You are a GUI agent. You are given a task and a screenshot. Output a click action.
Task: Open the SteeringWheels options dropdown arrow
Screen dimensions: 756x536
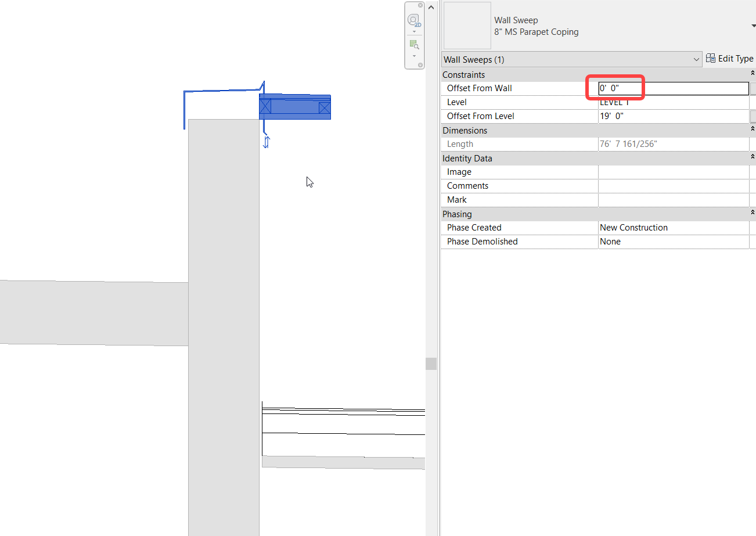tap(414, 31)
